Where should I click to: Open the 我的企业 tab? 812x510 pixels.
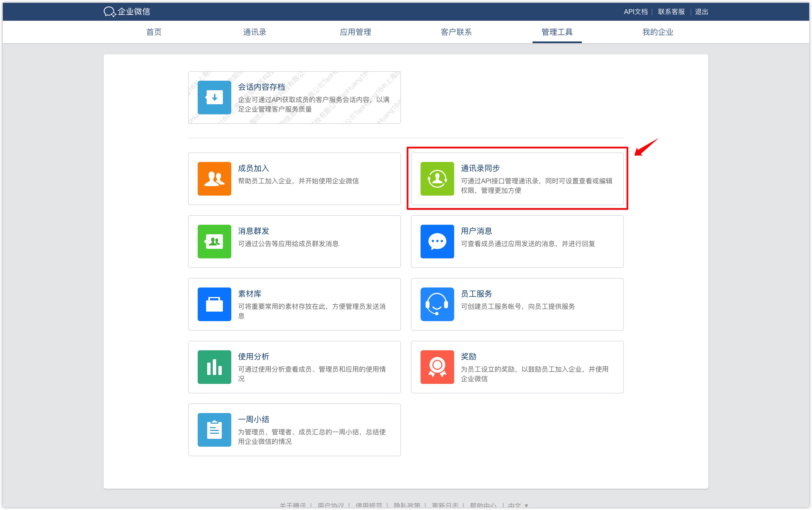(x=658, y=32)
